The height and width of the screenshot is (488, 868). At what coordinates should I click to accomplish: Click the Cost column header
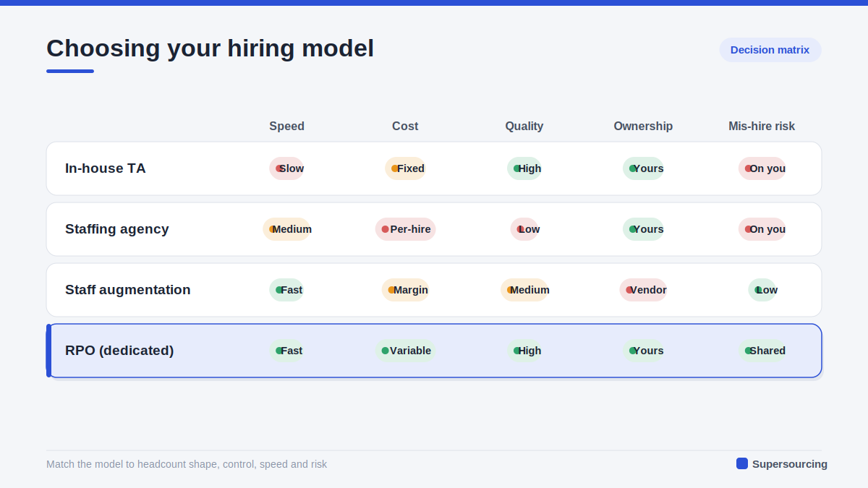click(405, 126)
